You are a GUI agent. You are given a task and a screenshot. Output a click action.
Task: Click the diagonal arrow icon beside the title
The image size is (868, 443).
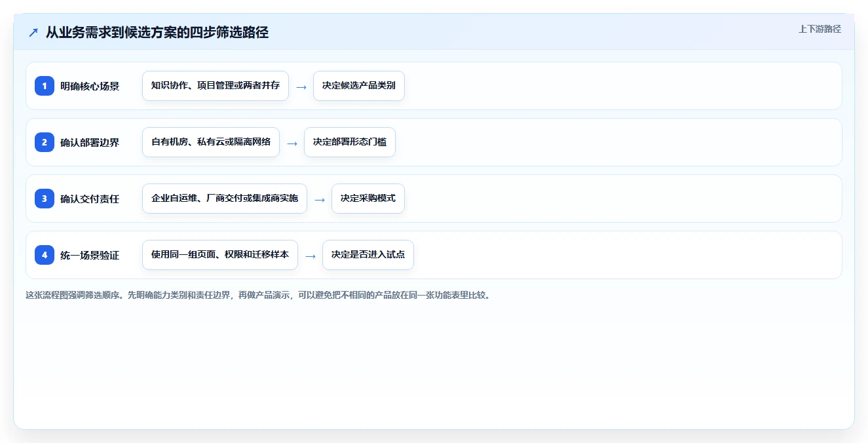(33, 32)
